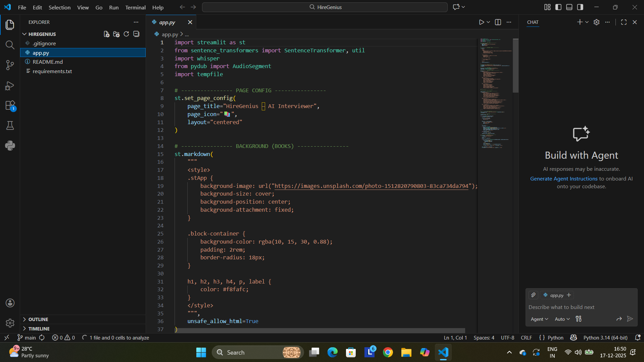Open the Testing flask view
Viewport: 644px width, 362px height.
(10, 126)
